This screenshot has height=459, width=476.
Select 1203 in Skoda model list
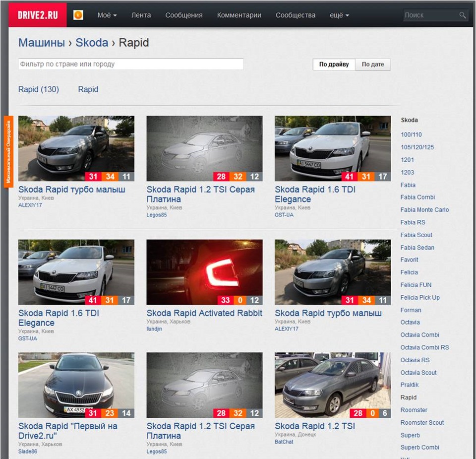click(x=407, y=172)
